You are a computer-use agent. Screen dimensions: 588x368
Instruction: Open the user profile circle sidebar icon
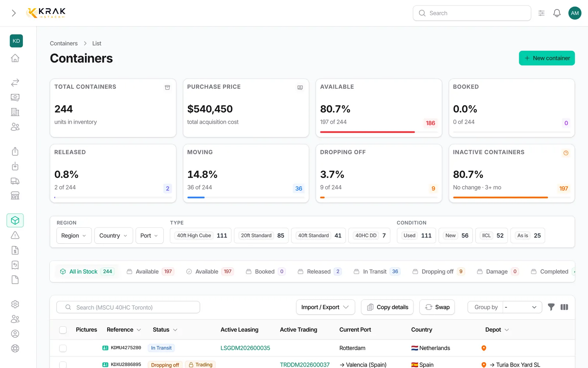[x=15, y=334]
